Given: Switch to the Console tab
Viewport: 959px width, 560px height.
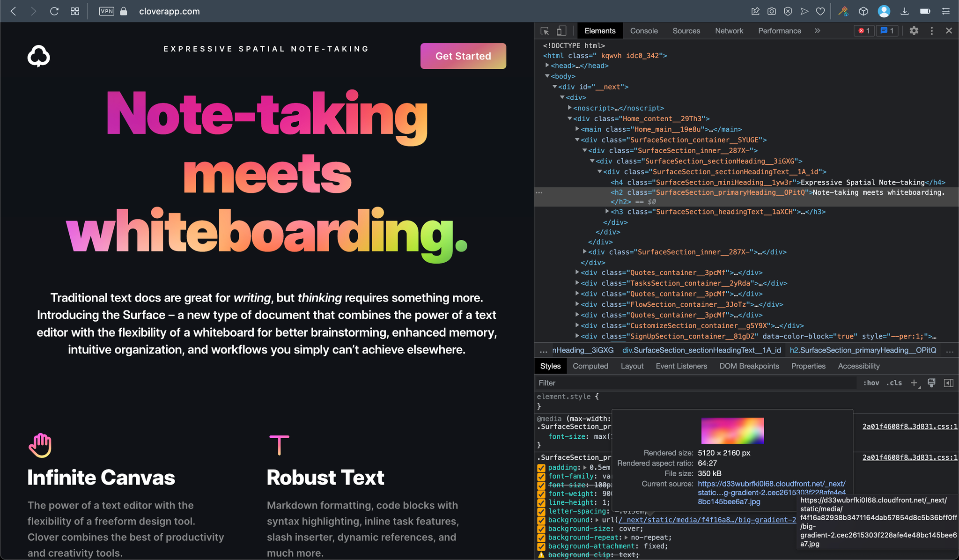Looking at the screenshot, I should 644,31.
